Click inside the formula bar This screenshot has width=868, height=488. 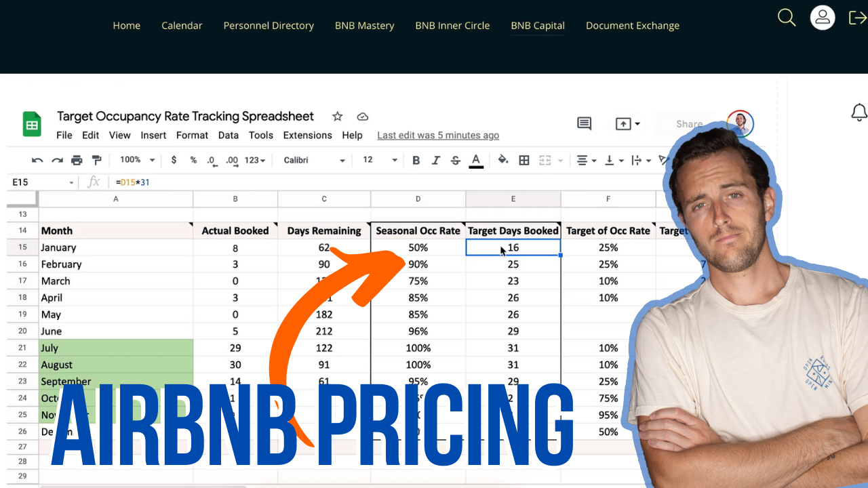pyautogui.click(x=203, y=182)
